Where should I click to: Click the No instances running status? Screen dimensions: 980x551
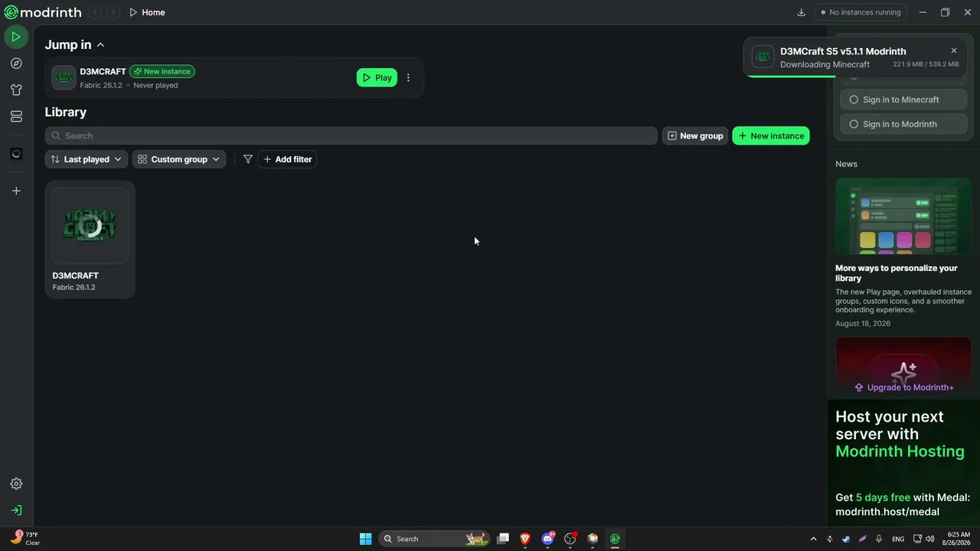tap(861, 12)
